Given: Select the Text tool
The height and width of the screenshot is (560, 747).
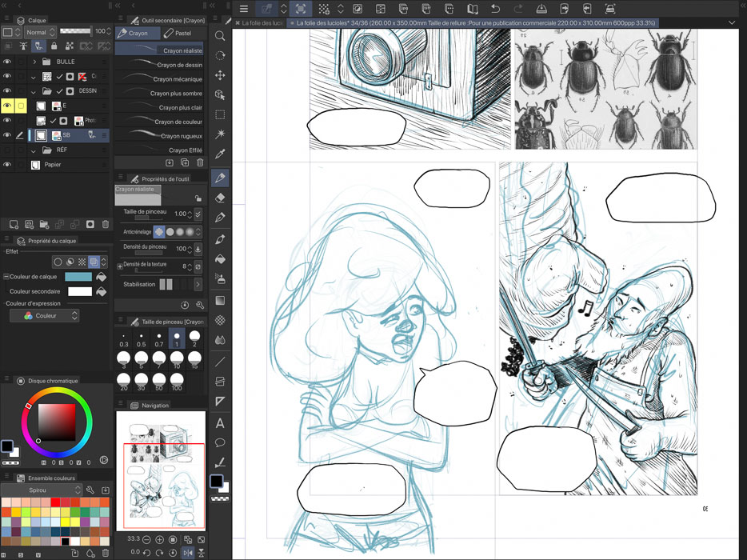Looking at the screenshot, I should [220, 423].
